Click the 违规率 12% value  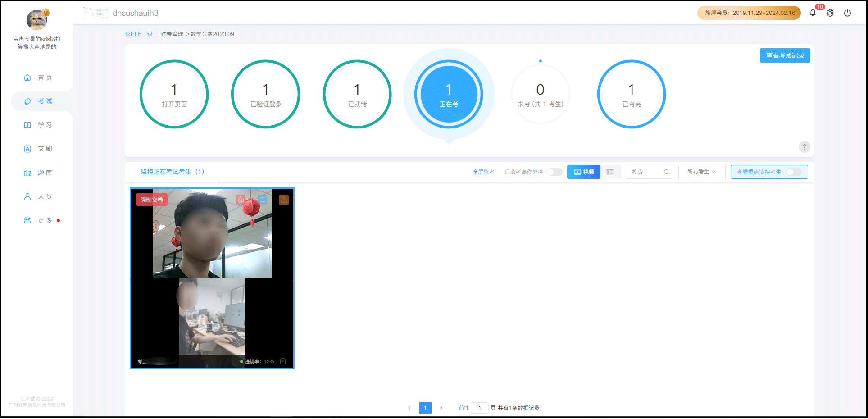coord(269,361)
